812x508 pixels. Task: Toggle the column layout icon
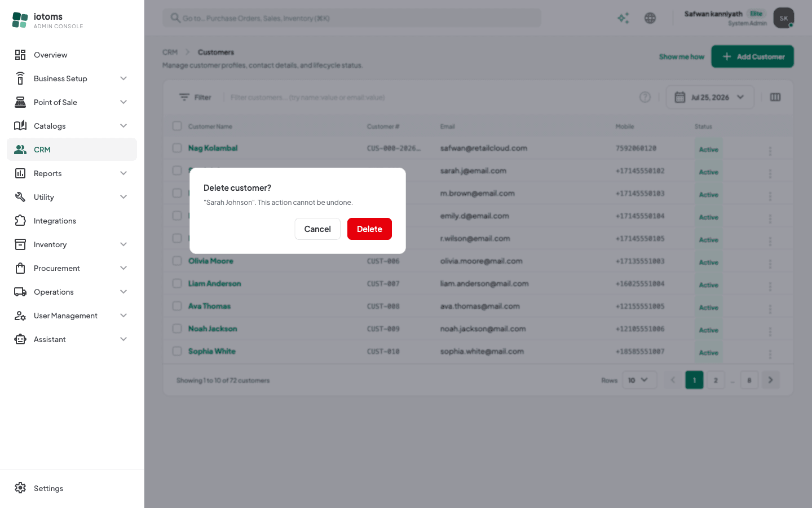tap(775, 97)
